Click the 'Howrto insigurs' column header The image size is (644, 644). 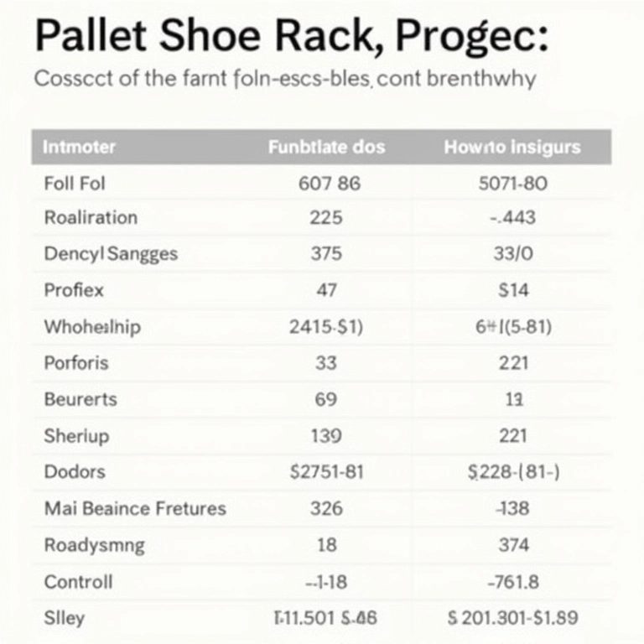point(512,148)
